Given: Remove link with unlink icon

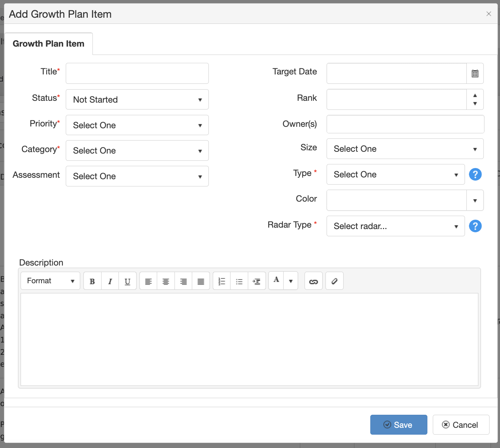Looking at the screenshot, I should coord(335,281).
